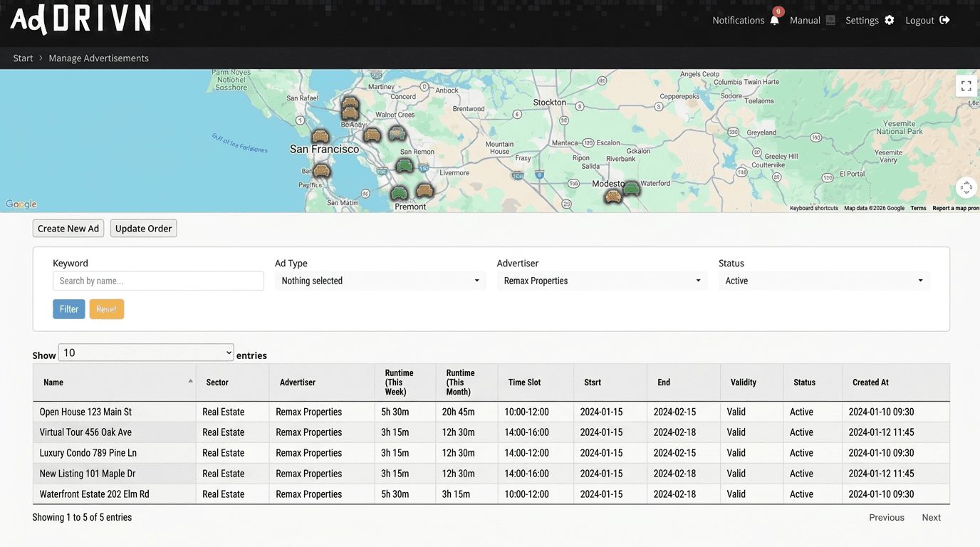Select the green car marker below San Remon
Screen dimensions: 980x547
pyautogui.click(x=404, y=166)
